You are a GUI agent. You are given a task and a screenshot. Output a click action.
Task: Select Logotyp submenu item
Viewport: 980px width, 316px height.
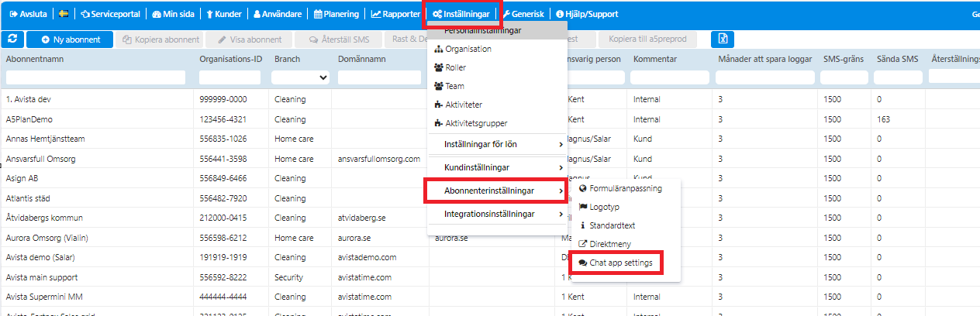click(x=626, y=207)
